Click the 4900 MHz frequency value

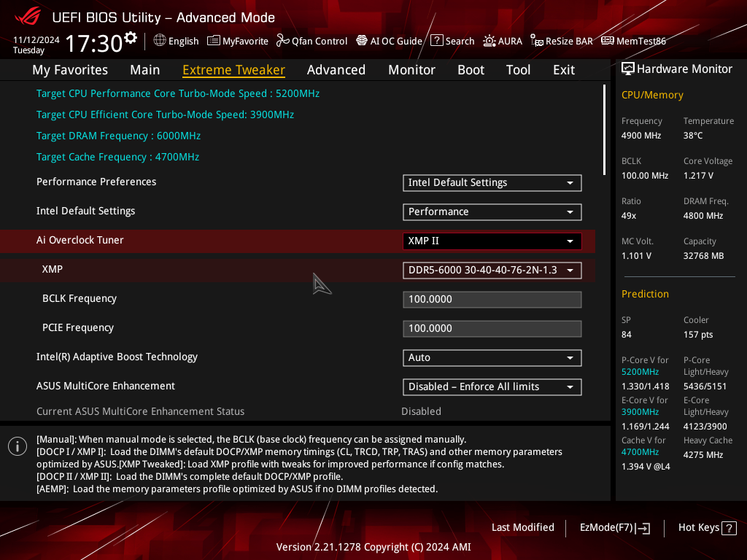[x=641, y=136]
